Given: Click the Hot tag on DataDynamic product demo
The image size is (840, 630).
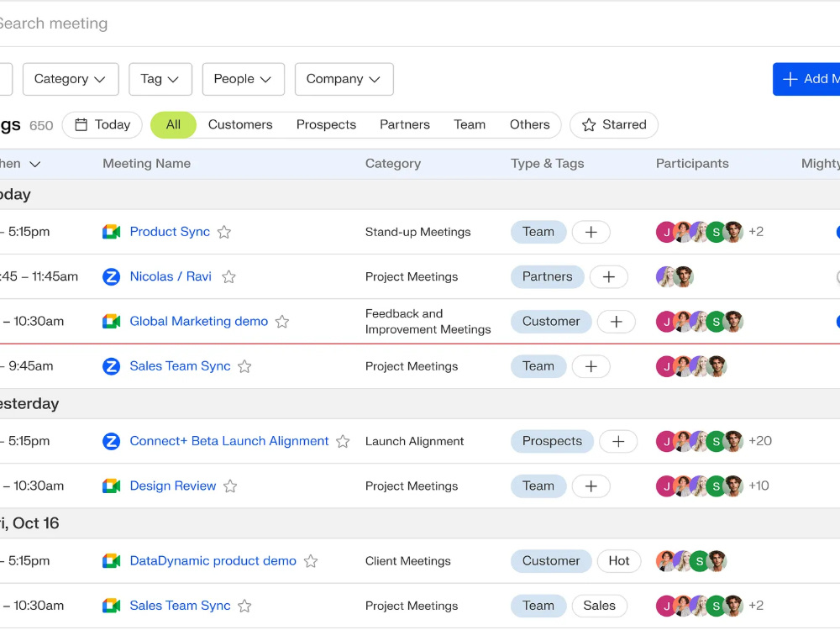Looking at the screenshot, I should (619, 561).
